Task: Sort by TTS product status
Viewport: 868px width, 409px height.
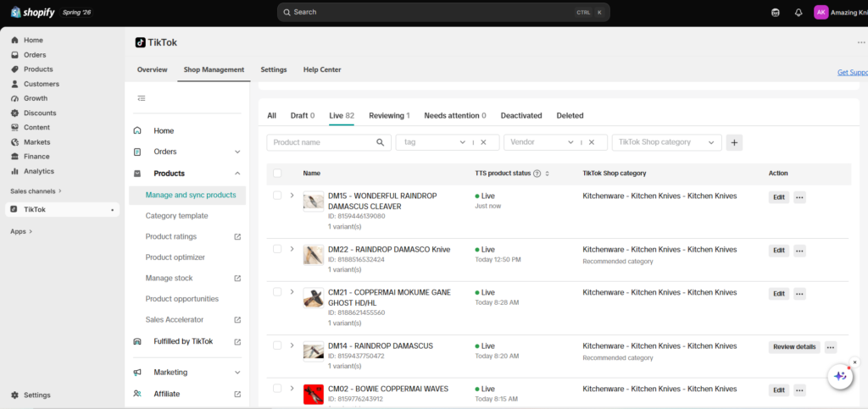Action: click(x=548, y=174)
